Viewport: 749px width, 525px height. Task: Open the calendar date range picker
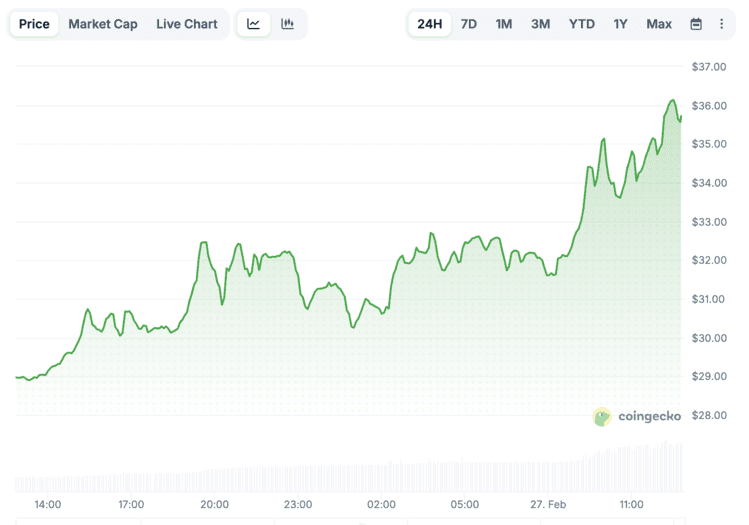[x=696, y=24]
